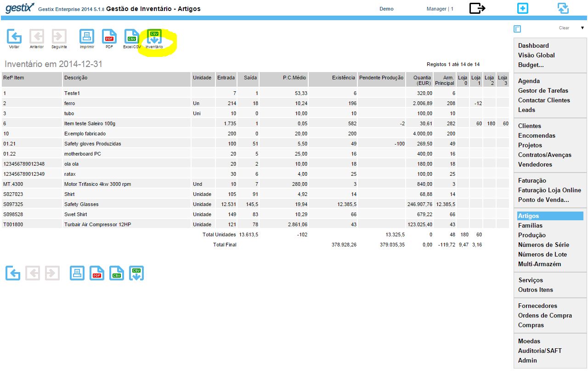Click the print icon in bottom toolbar
Image resolution: width=588 pixels, height=374 pixels.
click(77, 273)
